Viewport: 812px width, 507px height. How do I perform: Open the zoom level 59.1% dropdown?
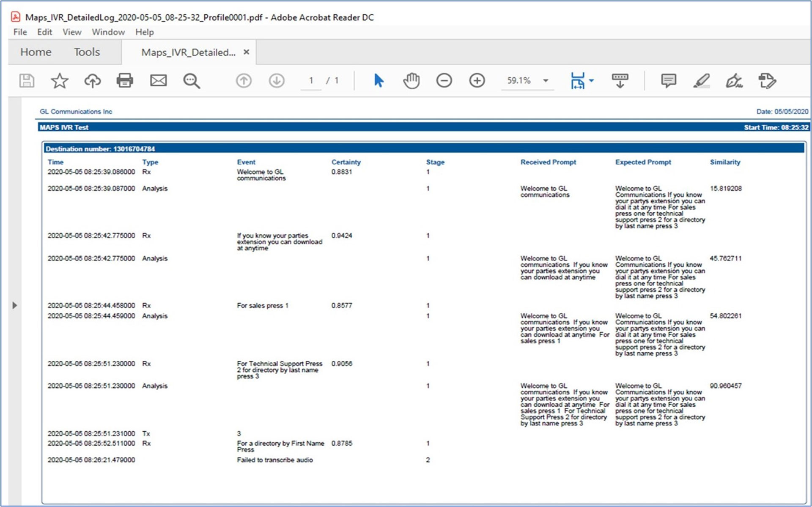[546, 80]
